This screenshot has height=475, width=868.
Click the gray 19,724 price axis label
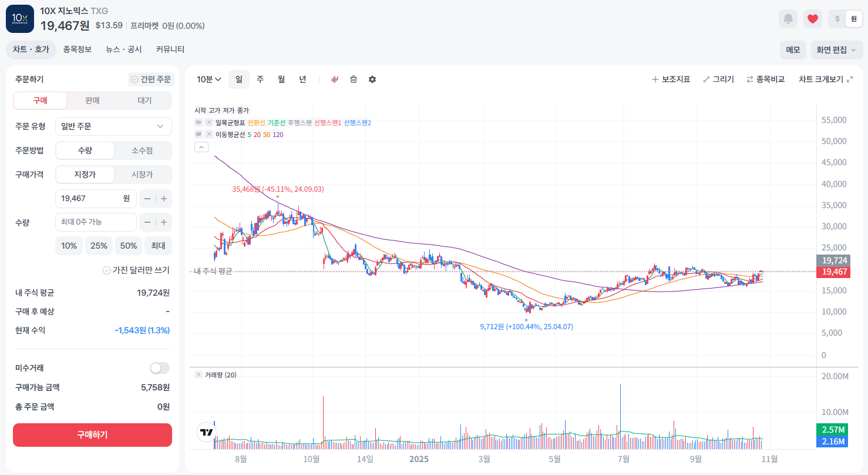point(833,260)
